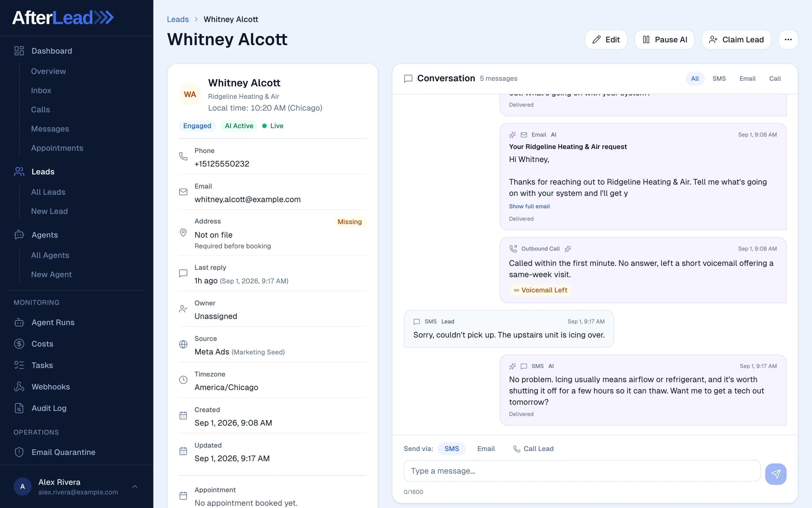Click the Tasks checklist icon
The image size is (812, 508).
(19, 365)
